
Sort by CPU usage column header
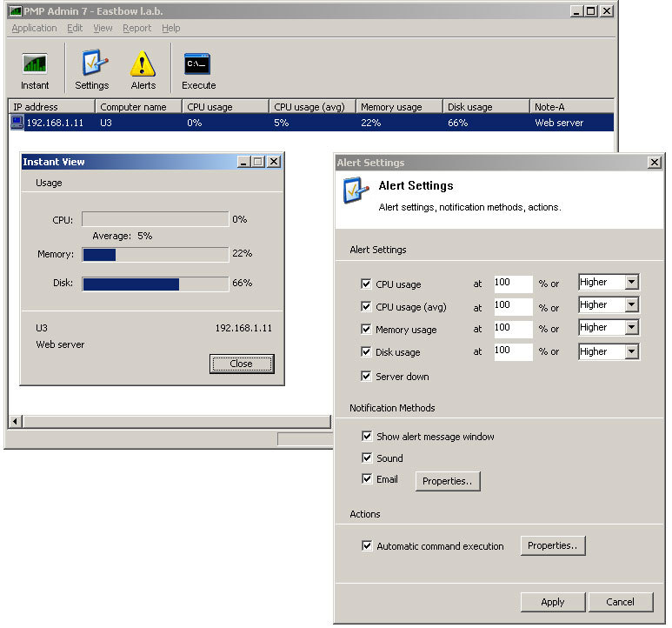click(x=226, y=107)
